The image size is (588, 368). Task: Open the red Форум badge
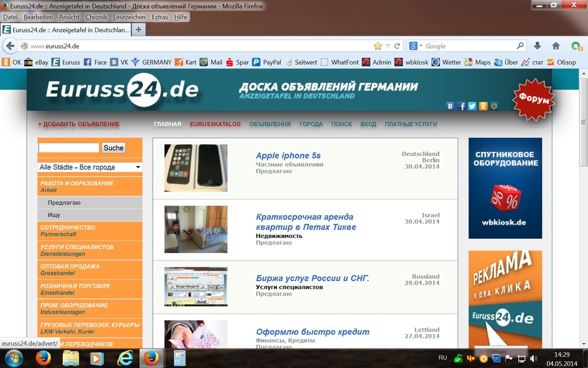pos(533,99)
